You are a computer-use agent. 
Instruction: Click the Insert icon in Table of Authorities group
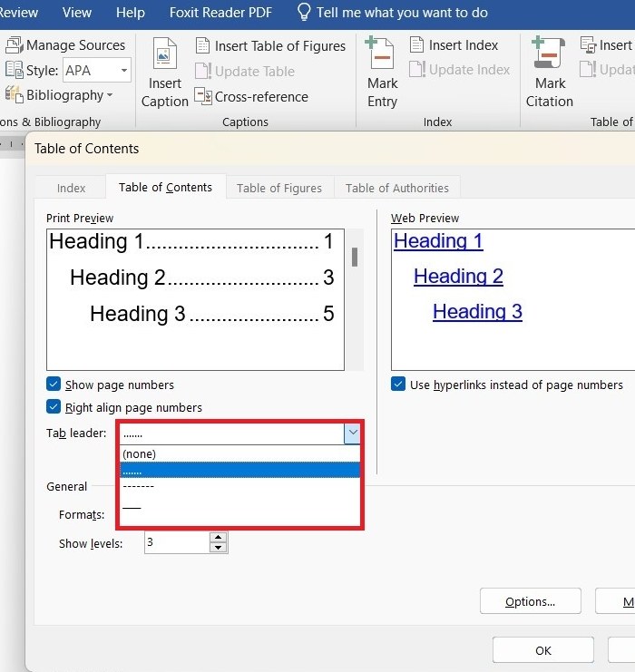click(x=588, y=44)
